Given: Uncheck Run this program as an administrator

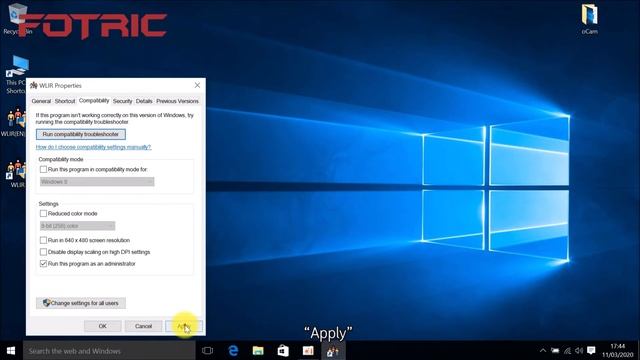Looking at the screenshot, I should [43, 264].
